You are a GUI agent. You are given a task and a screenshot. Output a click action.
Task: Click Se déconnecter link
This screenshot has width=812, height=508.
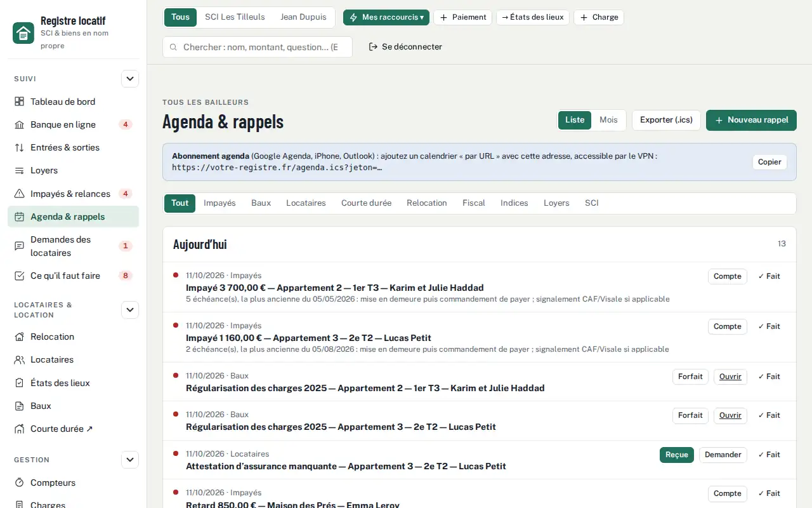pos(405,47)
